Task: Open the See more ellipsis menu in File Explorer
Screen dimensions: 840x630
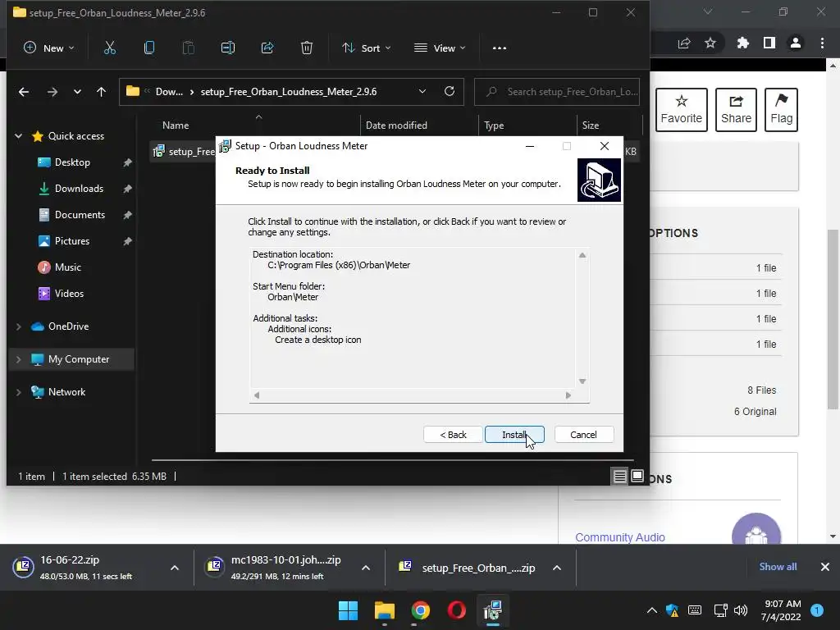Action: pyautogui.click(x=500, y=48)
